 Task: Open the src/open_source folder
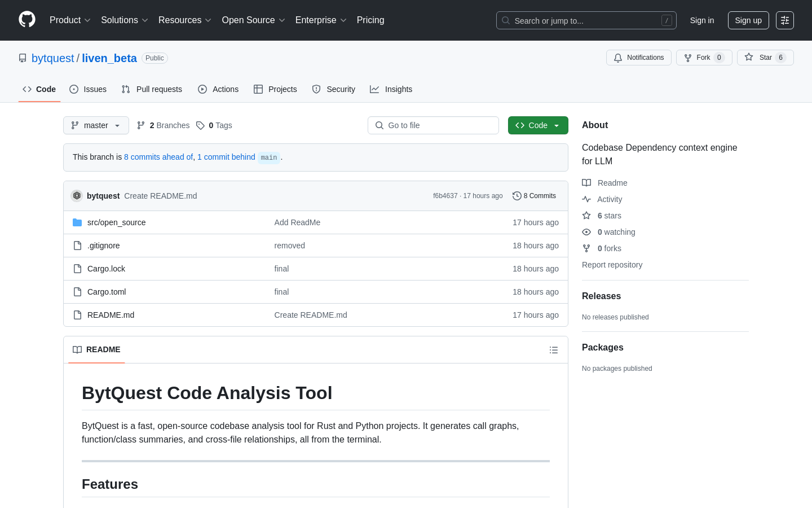(x=116, y=222)
